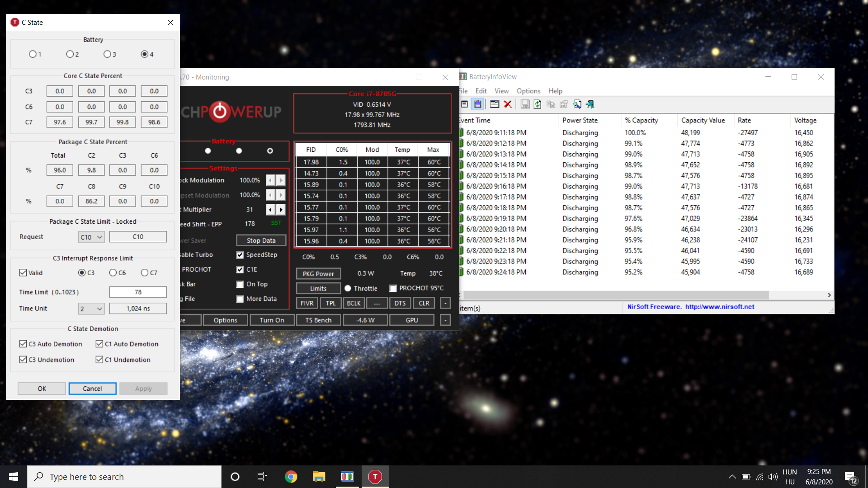Open the View menu in BatteryInfoView
868x488 pixels.
(x=501, y=91)
